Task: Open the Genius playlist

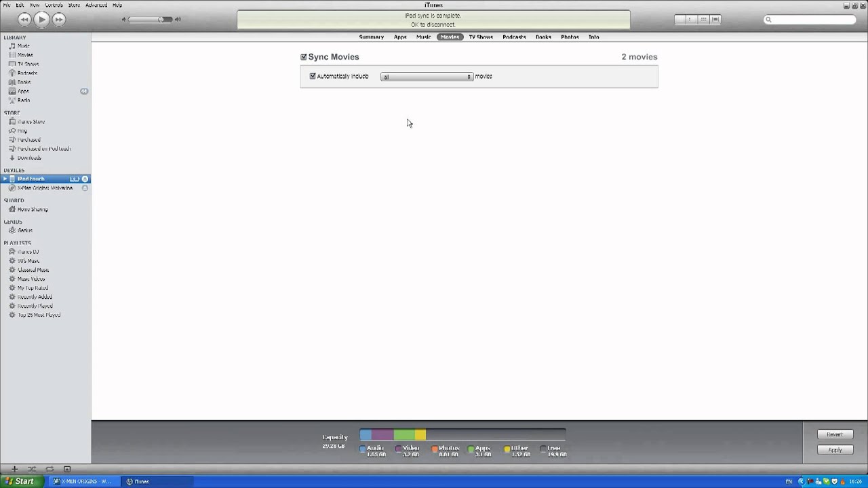Action: [24, 230]
